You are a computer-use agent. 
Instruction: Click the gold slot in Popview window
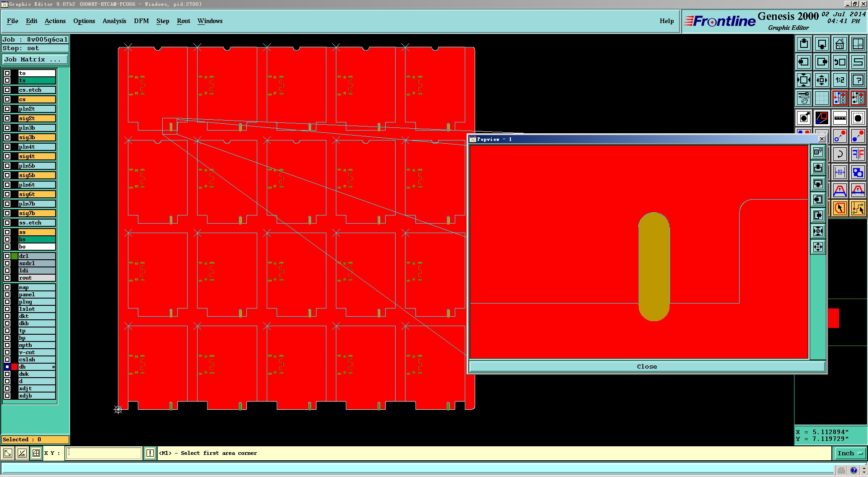pos(654,267)
